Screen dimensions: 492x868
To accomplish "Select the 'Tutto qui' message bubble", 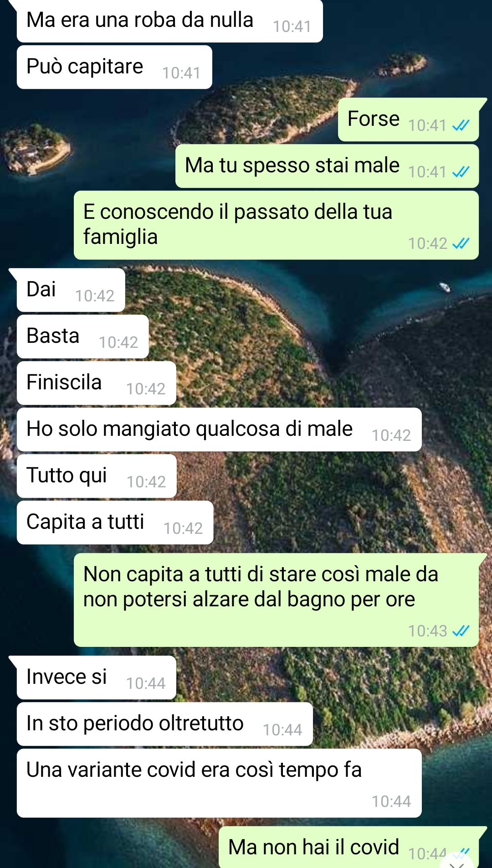I will click(x=97, y=476).
